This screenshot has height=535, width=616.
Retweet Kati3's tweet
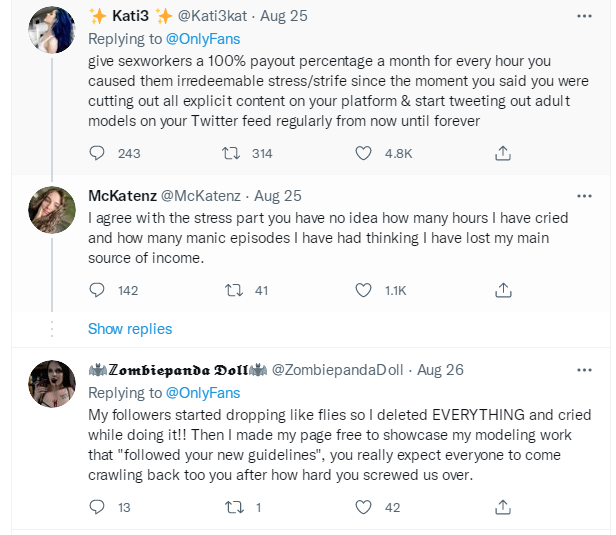coord(233,153)
